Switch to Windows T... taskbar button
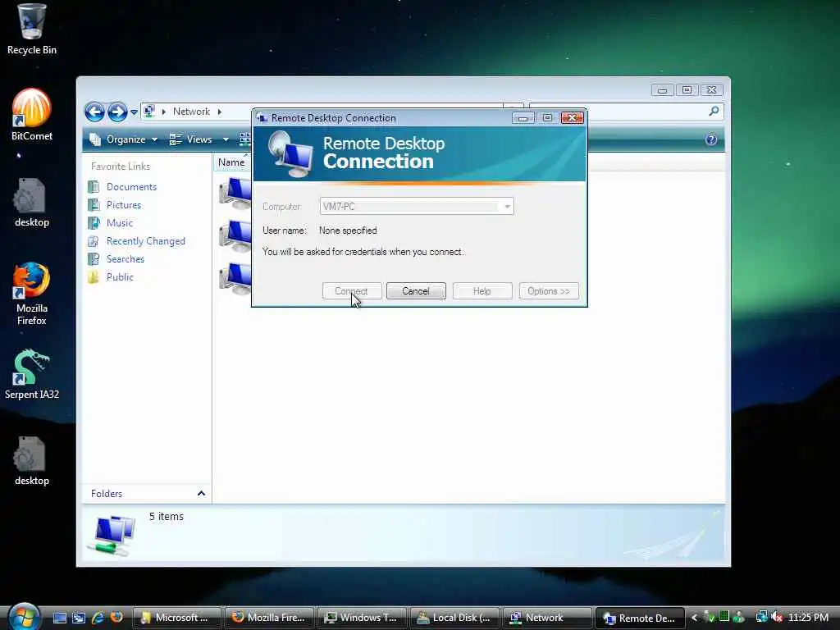The height and width of the screenshot is (630, 840). pos(362,618)
